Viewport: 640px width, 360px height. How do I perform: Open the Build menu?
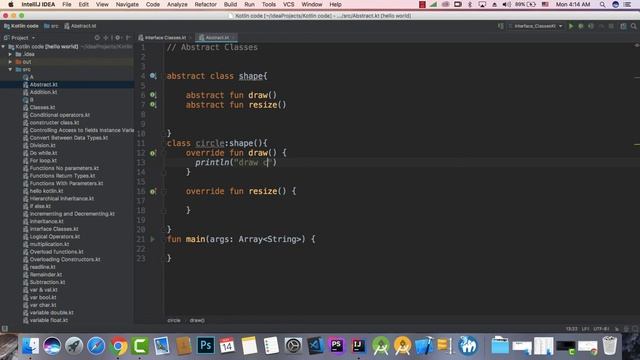click(x=230, y=4)
